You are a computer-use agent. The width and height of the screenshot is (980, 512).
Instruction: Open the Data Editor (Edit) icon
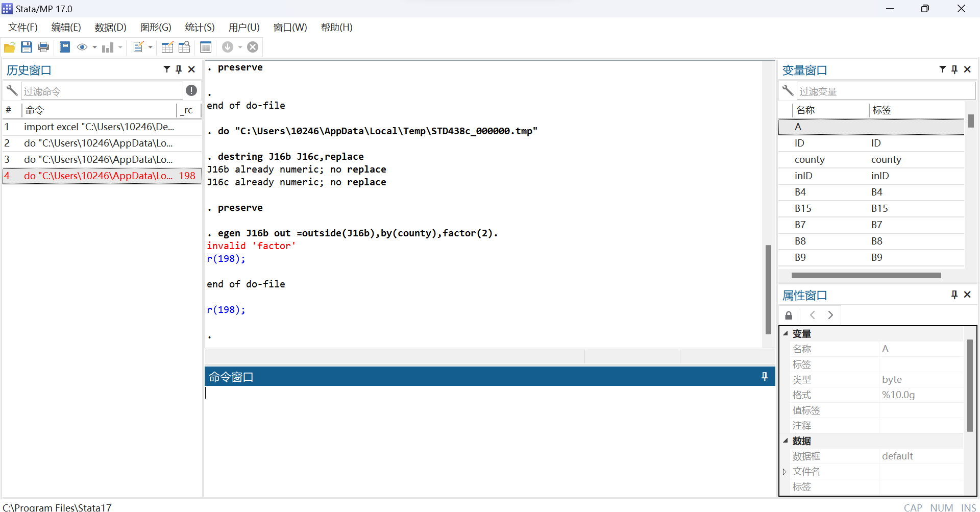167,47
